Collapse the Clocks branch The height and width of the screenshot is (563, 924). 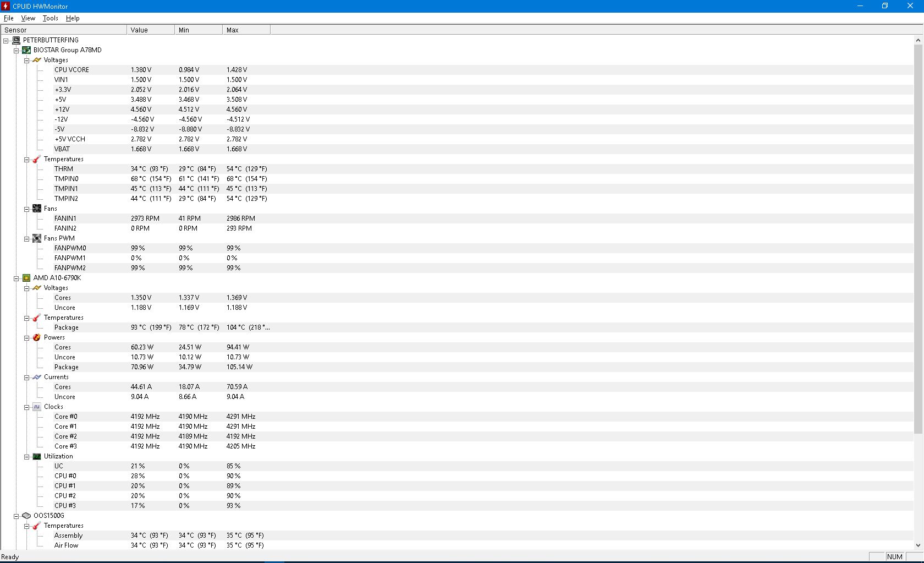[x=26, y=407]
